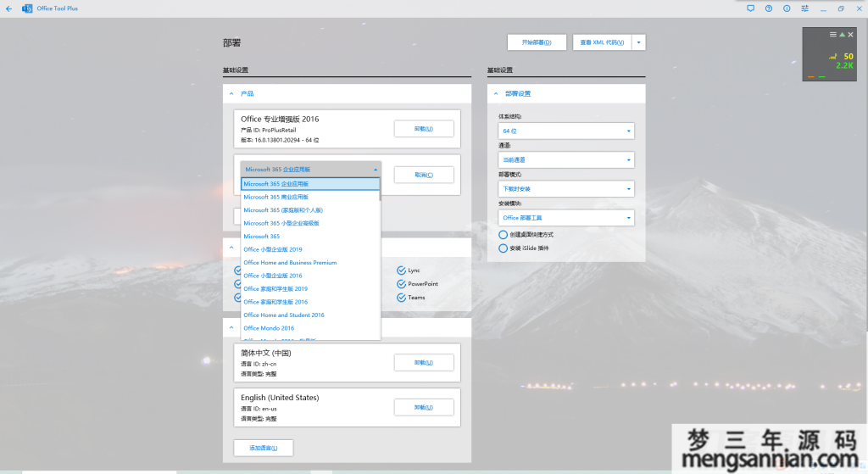Screen dimensions: 868x474
Task: Open the 安装模块 dropdown showing Office 部署工具
Action: pyautogui.click(x=565, y=218)
